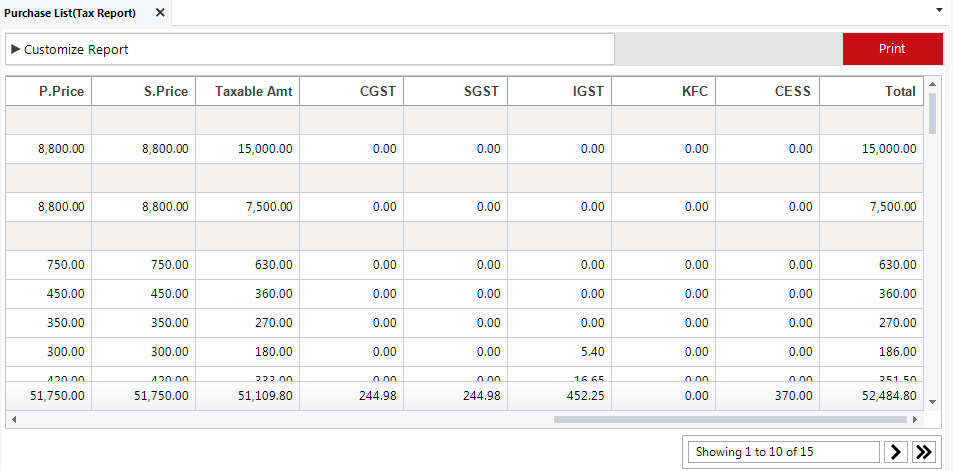The height and width of the screenshot is (471, 953).
Task: Click the Total column header
Action: coord(871,91)
